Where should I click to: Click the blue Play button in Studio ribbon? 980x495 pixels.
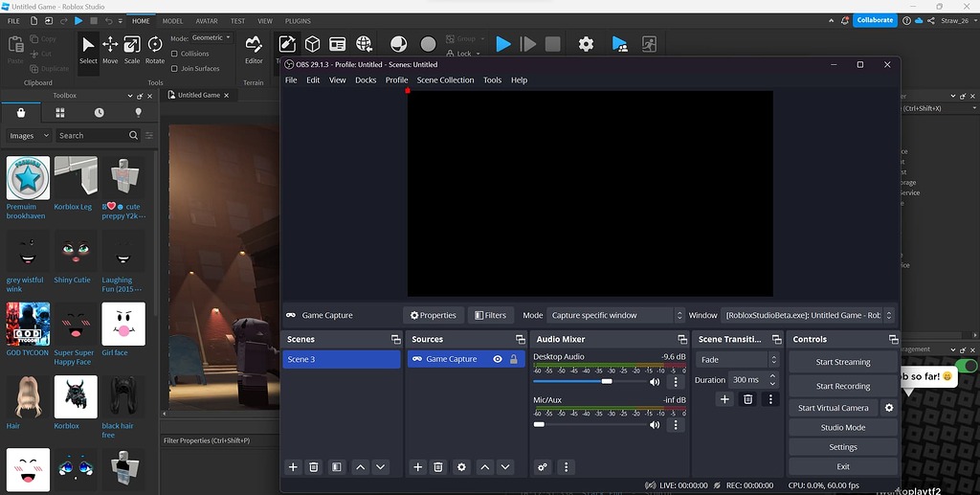[503, 44]
